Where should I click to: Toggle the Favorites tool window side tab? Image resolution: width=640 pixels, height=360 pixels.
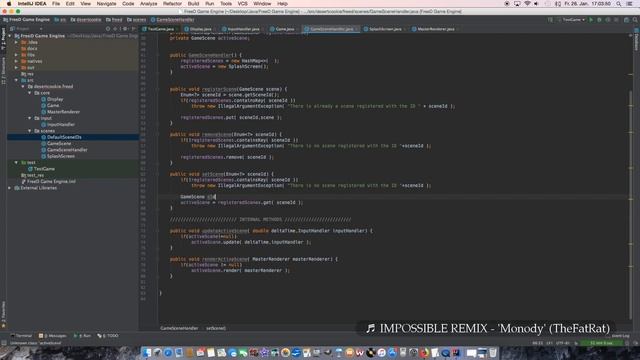pyautogui.click(x=3, y=315)
